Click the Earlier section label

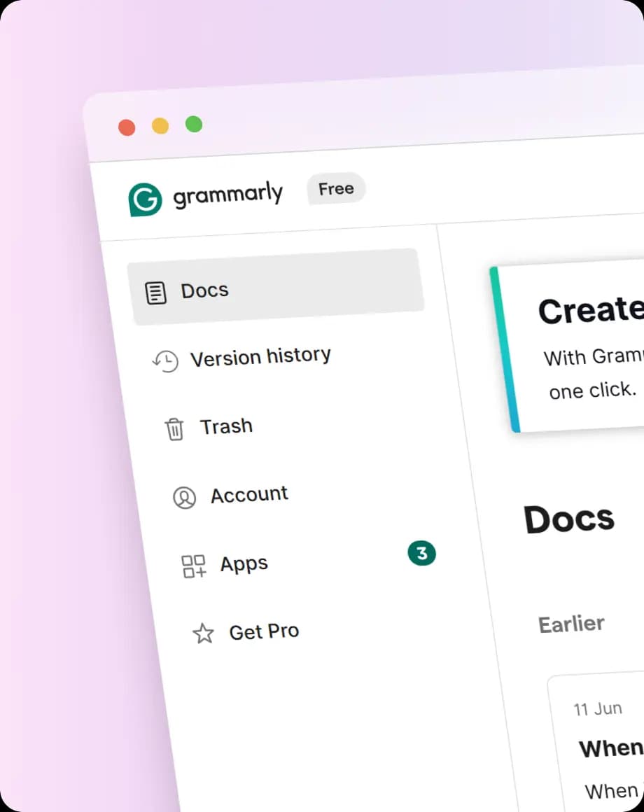(x=571, y=624)
